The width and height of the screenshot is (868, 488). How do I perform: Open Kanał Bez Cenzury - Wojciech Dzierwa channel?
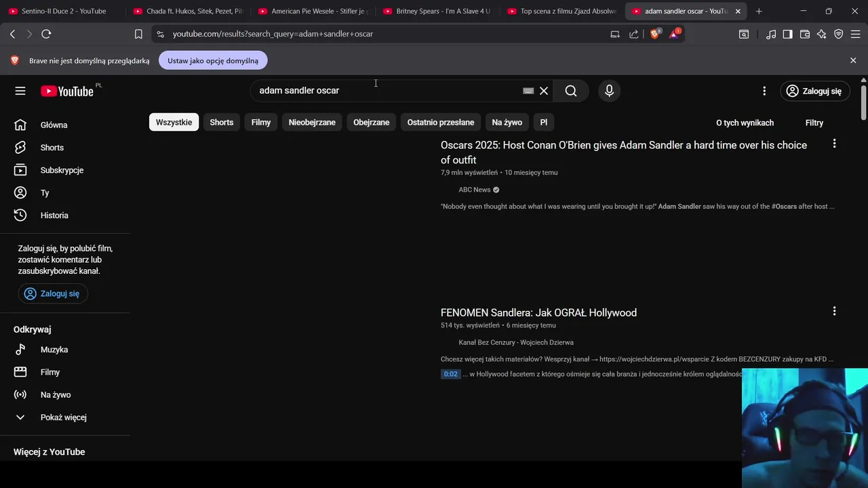tap(516, 342)
